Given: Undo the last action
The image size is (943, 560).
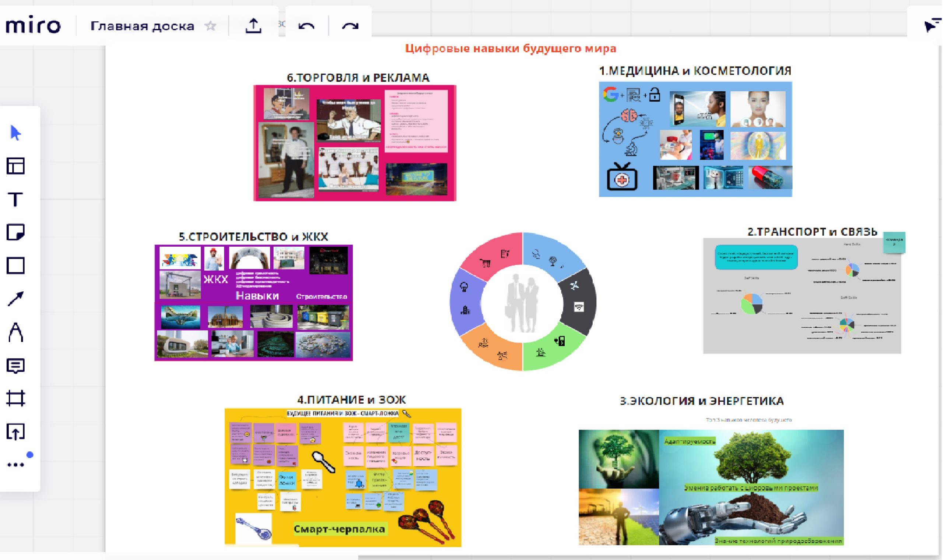Looking at the screenshot, I should 306,26.
